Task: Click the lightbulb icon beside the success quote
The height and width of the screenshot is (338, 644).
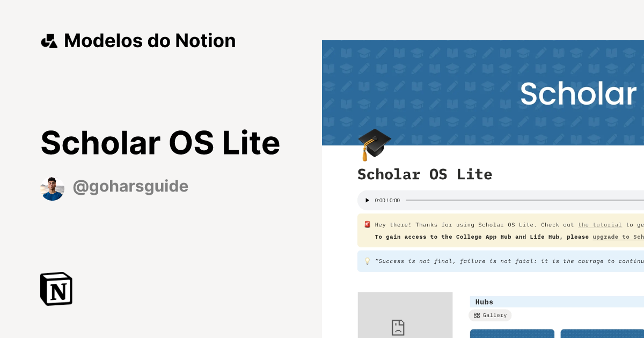Action: 367,261
